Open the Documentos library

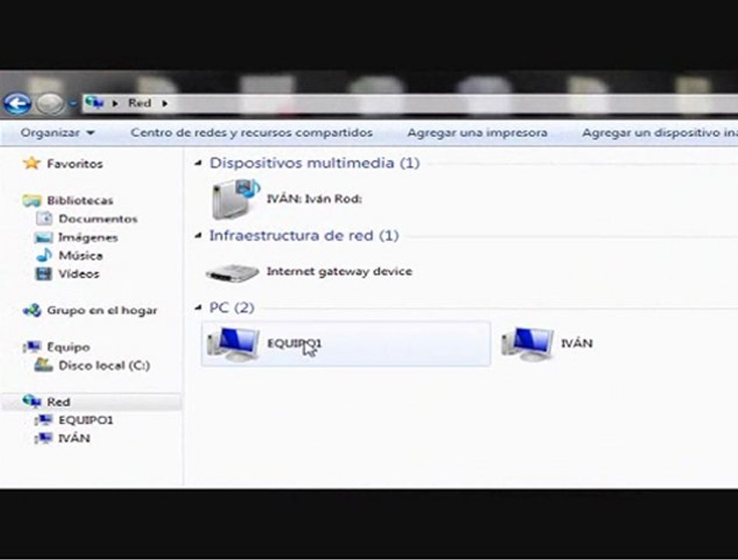(98, 219)
